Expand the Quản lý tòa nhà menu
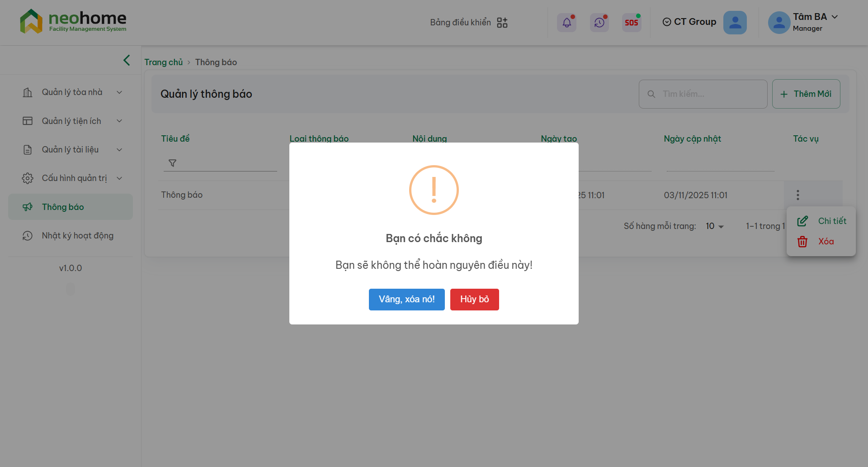 click(x=72, y=92)
